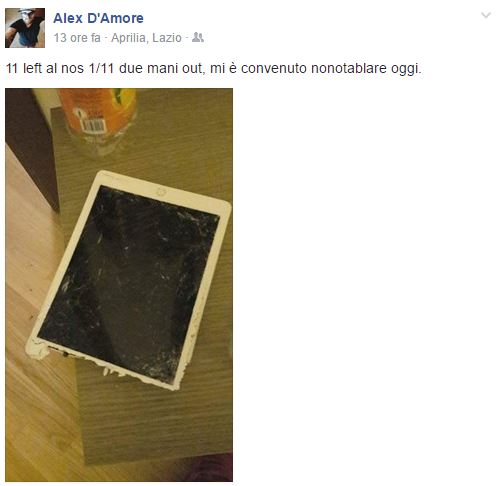Viewport: 496px width, 486px height.
Task: Click the post text about nonotablare
Action: pos(214,68)
